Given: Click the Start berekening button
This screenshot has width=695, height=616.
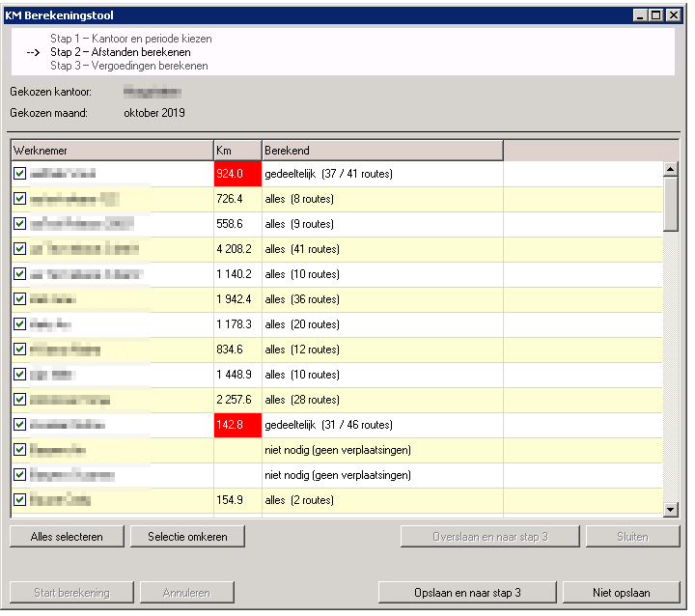Looking at the screenshot, I should point(71,593).
